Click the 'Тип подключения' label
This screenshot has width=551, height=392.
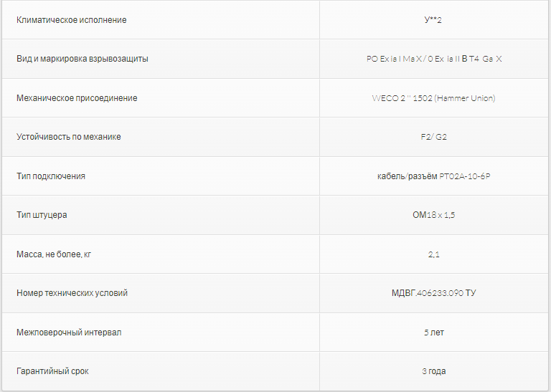[x=51, y=176]
